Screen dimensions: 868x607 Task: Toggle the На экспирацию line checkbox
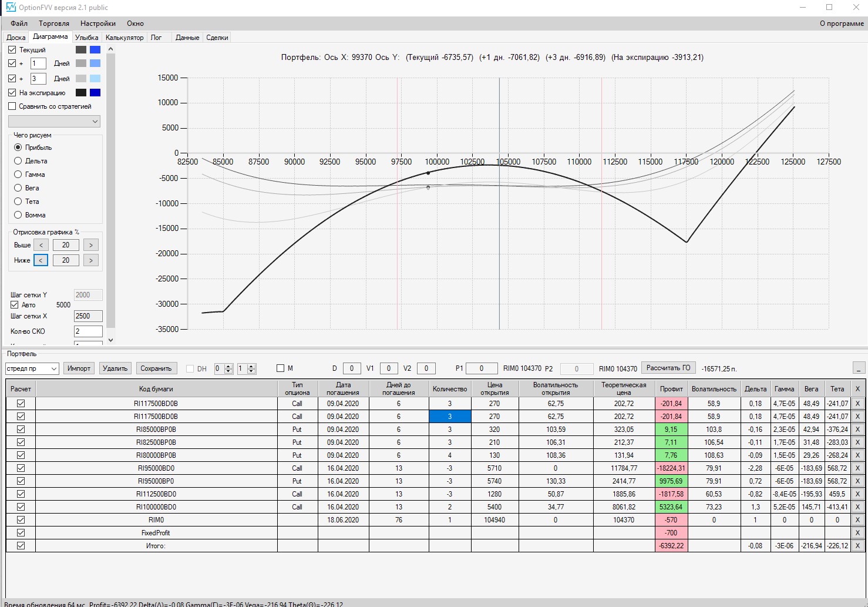(12, 93)
